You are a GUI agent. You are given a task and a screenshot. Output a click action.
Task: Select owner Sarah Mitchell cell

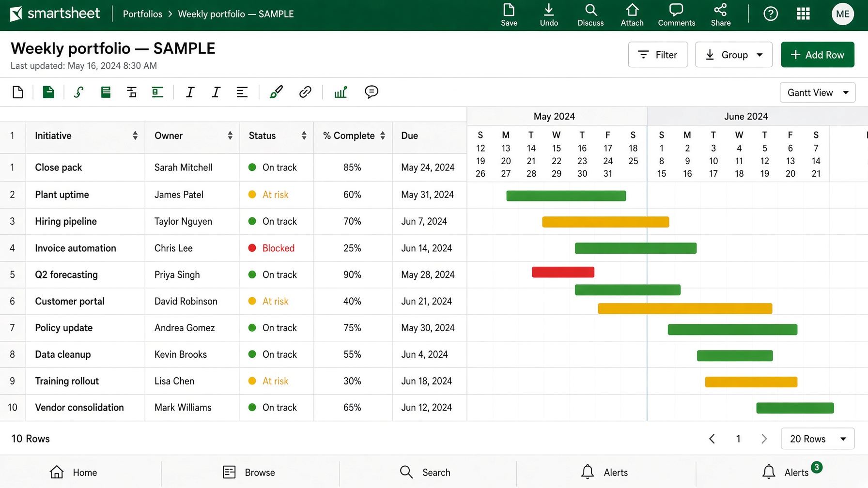pyautogui.click(x=192, y=168)
